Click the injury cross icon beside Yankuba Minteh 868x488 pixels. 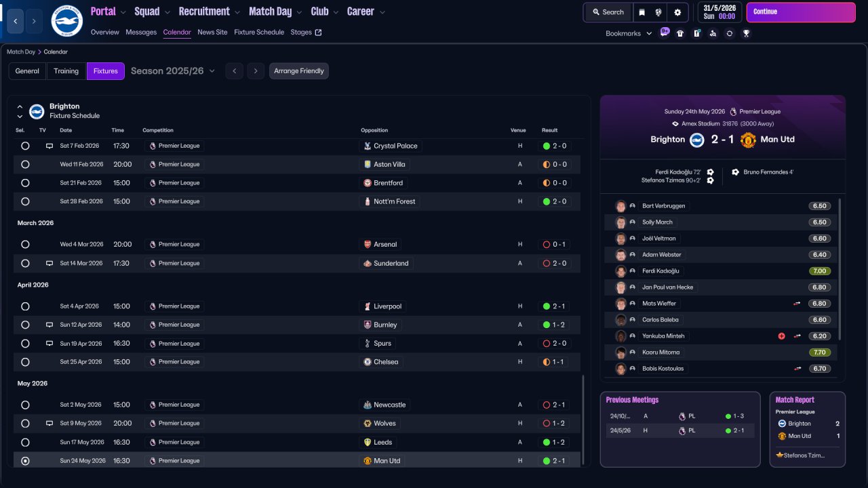[x=781, y=336]
